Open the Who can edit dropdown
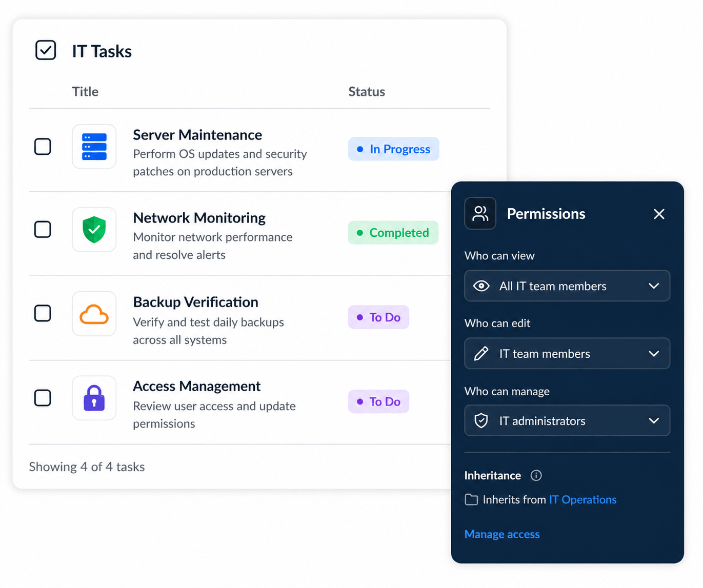 [x=567, y=354]
